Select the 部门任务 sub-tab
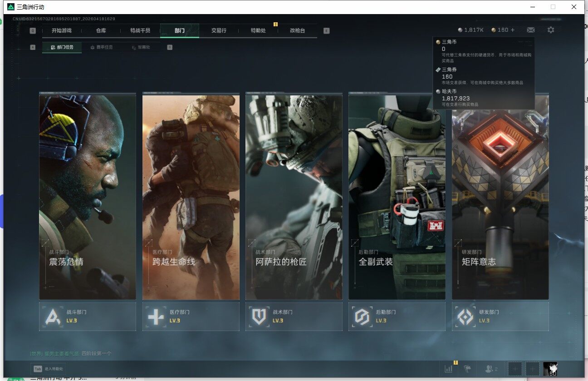This screenshot has height=381, width=588. [x=62, y=47]
